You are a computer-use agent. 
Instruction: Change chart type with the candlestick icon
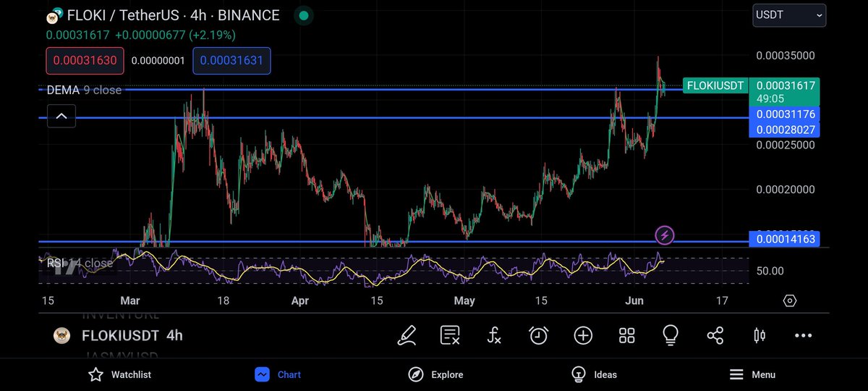click(x=759, y=335)
